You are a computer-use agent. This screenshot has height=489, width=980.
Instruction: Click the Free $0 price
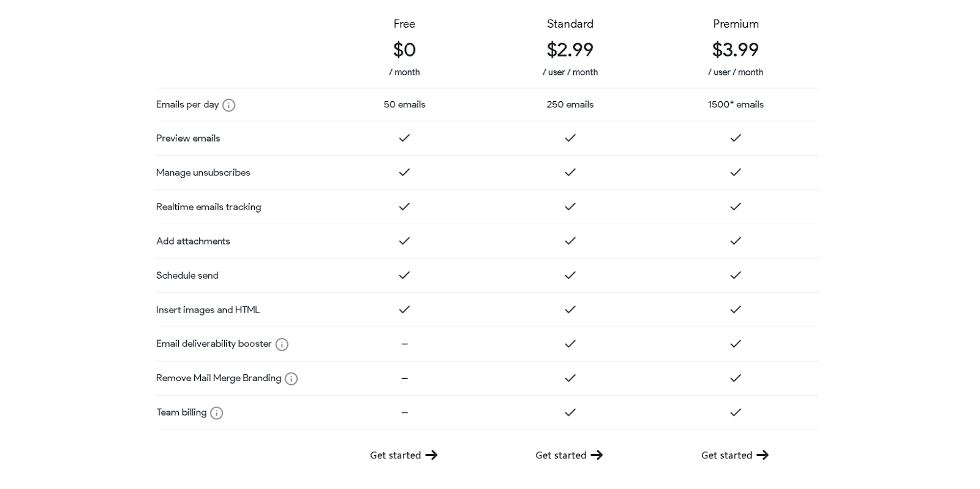coord(404,50)
